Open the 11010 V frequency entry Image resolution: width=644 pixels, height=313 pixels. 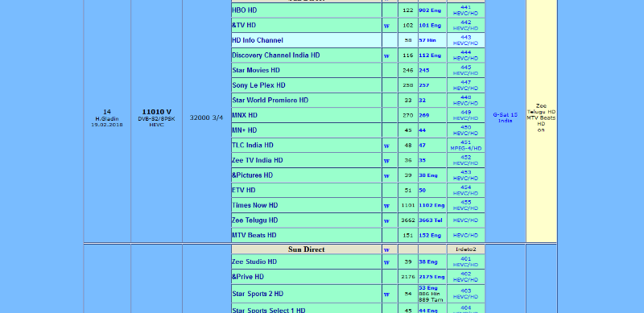pyautogui.click(x=156, y=112)
